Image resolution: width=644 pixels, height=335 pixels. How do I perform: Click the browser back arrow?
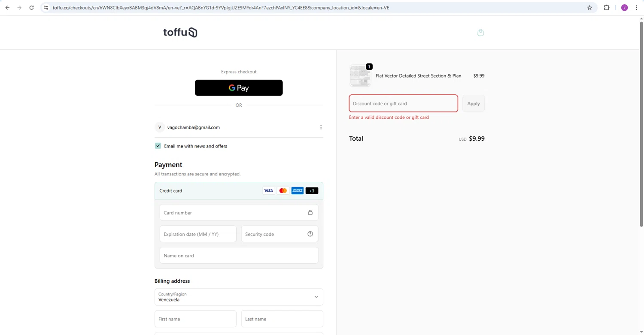pyautogui.click(x=7, y=8)
